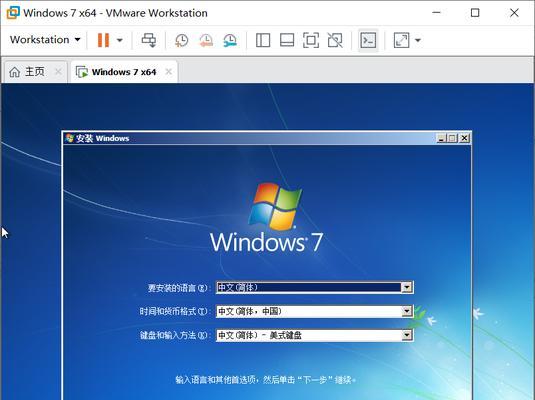Toggle the library sidebar panel
Screen dimensions: 535x400
[x=263, y=40]
